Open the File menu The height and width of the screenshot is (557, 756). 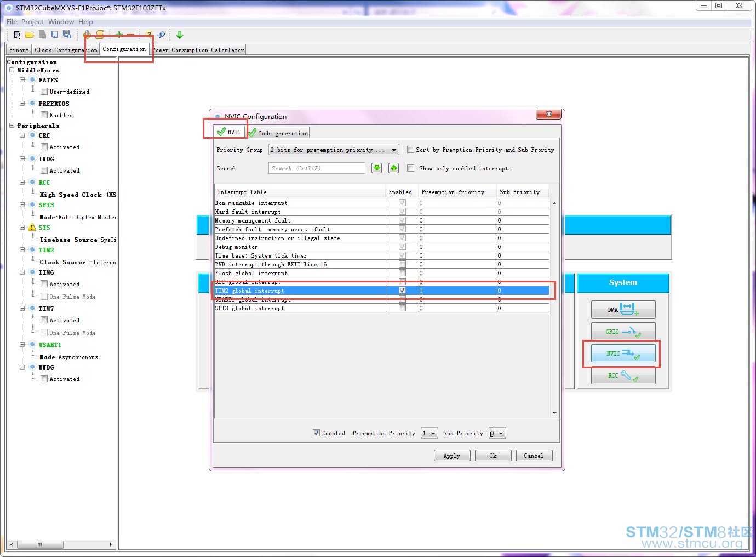[12, 22]
